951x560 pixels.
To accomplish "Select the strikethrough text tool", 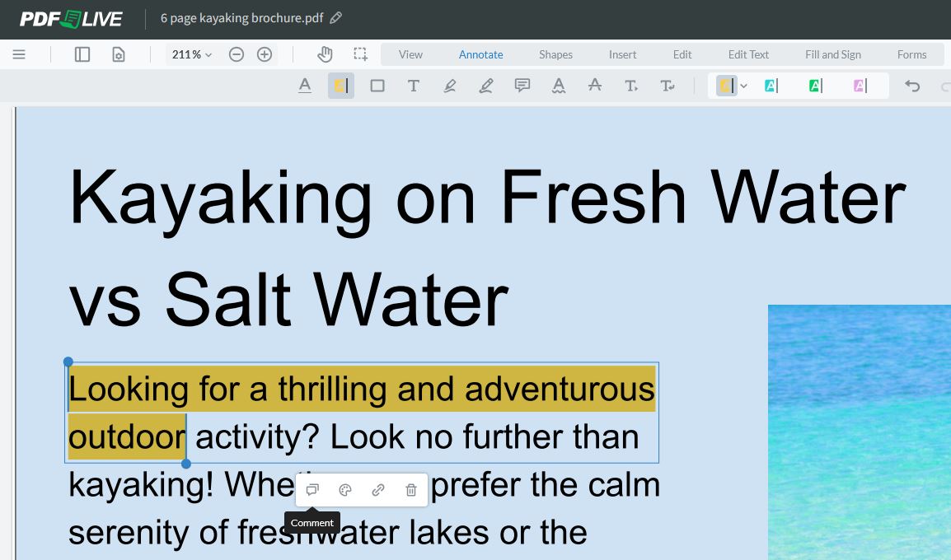I will 595,85.
